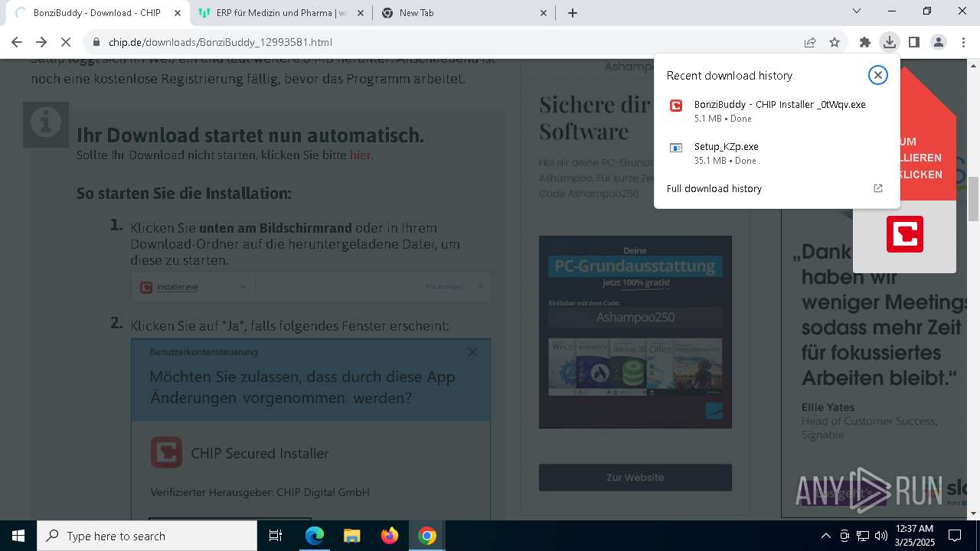
Task: Open the taskbar clock and date
Action: click(x=914, y=536)
